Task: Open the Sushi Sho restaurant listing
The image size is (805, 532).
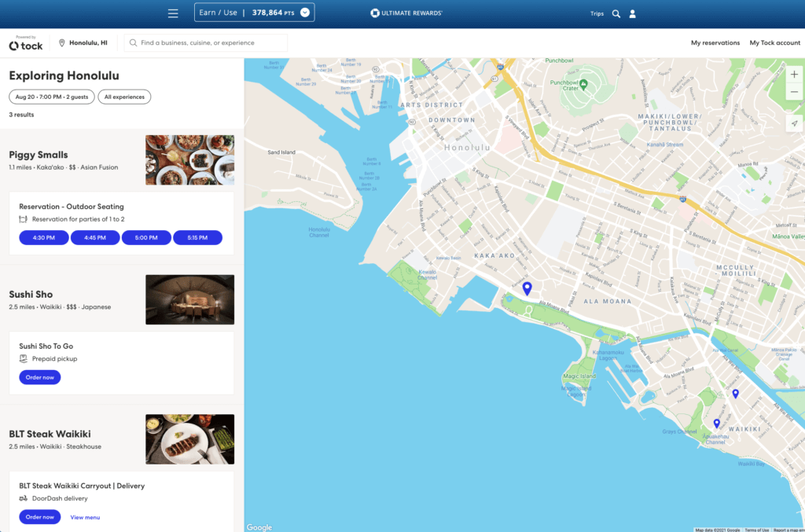Action: click(x=31, y=295)
